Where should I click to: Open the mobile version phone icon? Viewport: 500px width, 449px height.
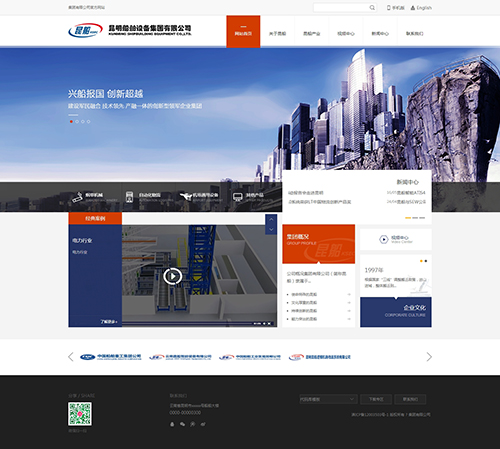tap(388, 8)
